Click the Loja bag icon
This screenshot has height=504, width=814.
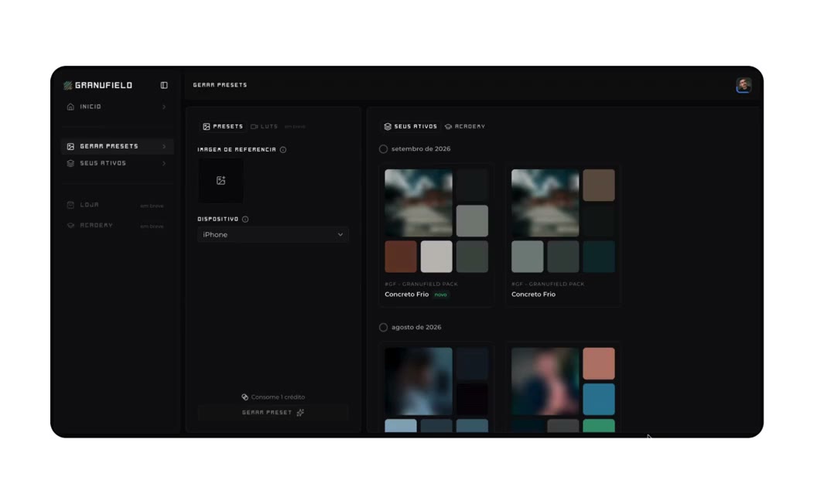(70, 205)
